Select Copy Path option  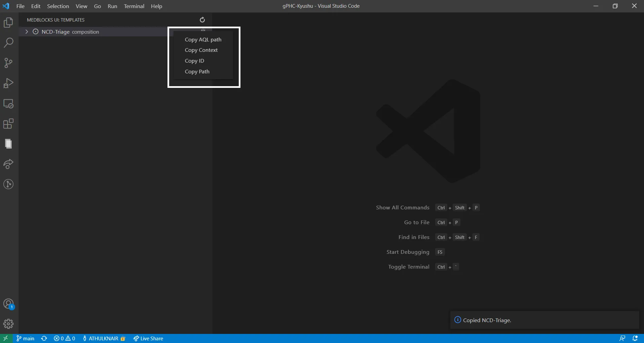point(197,72)
